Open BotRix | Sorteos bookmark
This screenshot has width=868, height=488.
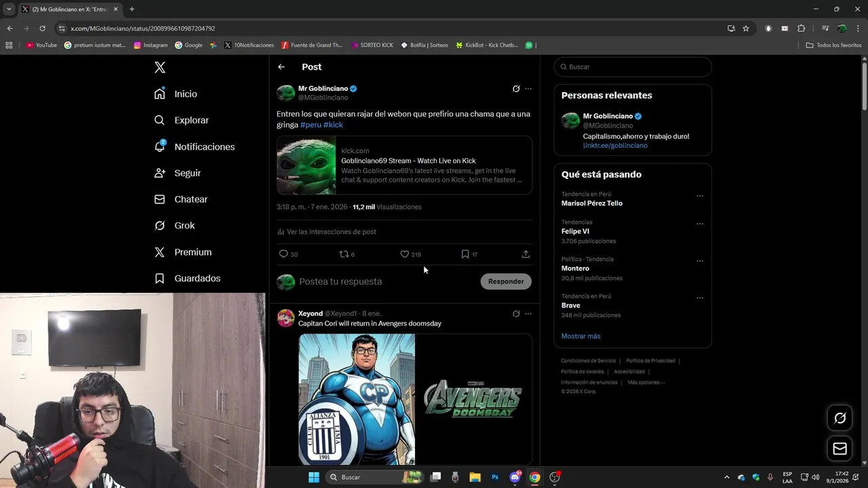[425, 45]
